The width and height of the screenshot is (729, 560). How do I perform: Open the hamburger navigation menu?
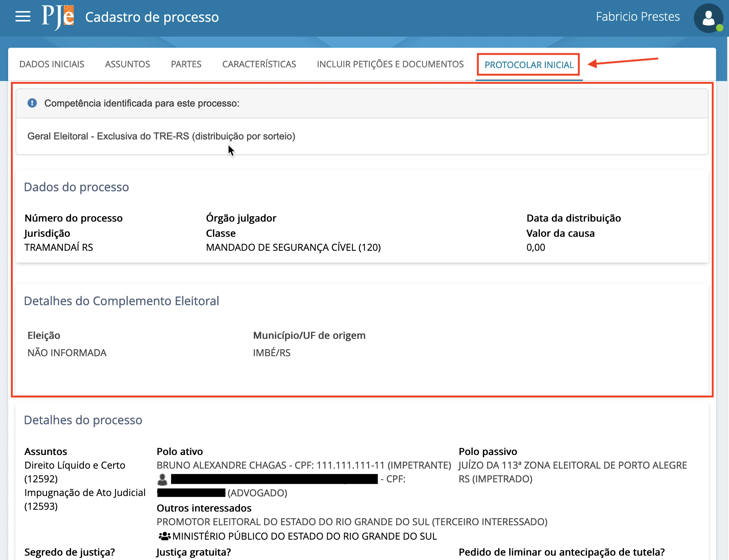coord(23,17)
